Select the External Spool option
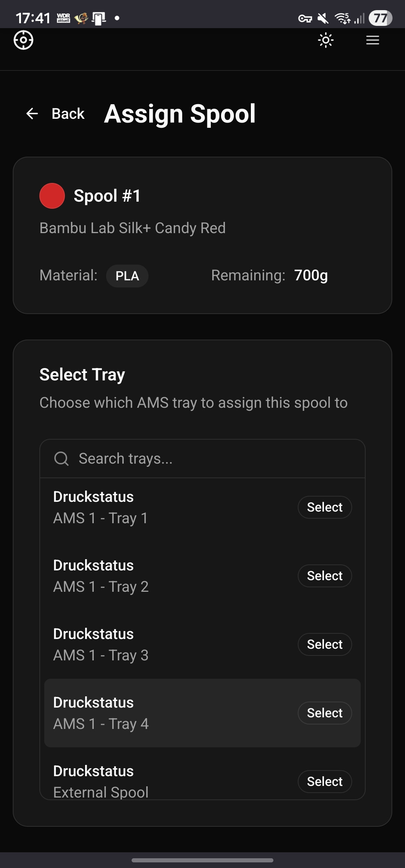This screenshot has height=868, width=405. tap(324, 781)
